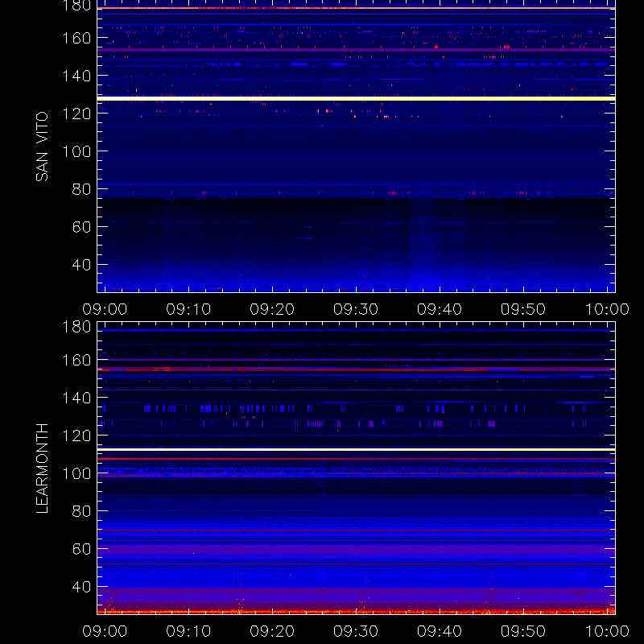Choose the 09:10 time label under Learmonth plot
644x644 pixels.
[188, 631]
